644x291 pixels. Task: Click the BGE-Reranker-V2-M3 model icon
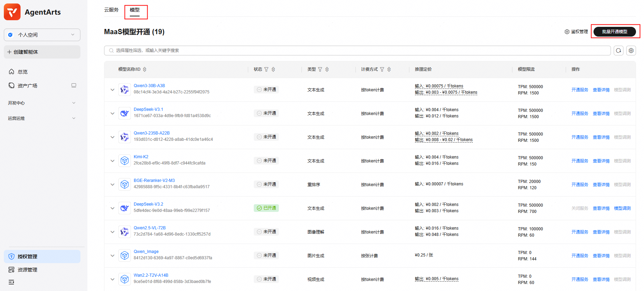click(125, 184)
